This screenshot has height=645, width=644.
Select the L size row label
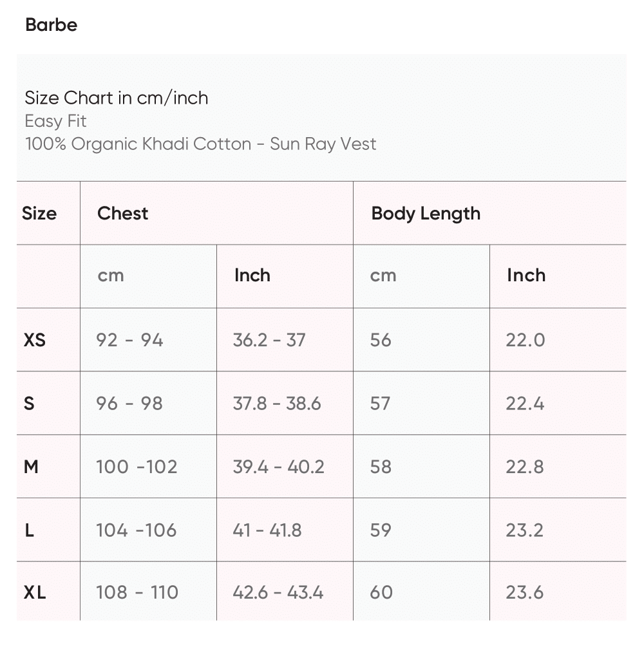pos(29,530)
